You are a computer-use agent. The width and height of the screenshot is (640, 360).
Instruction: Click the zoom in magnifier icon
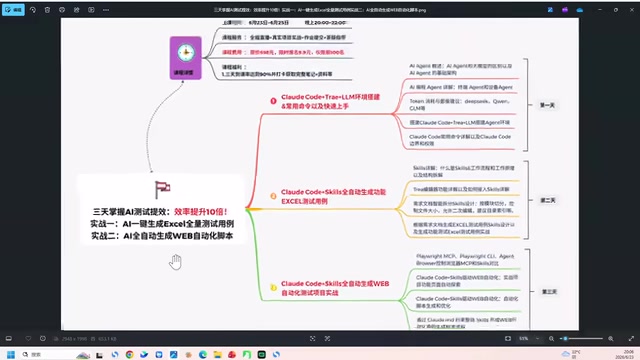click(x=611, y=338)
